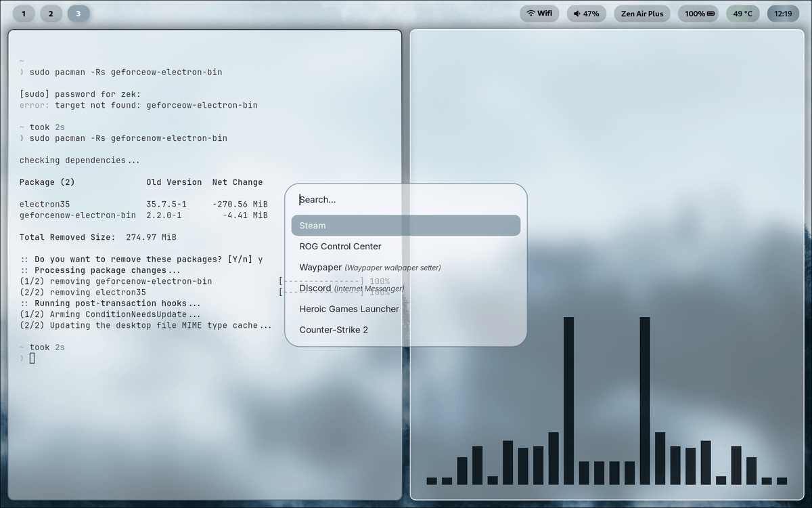The image size is (812, 508).
Task: Click the 'geforcenow-electron-bin 2.2.0-1' package row
Action: [x=143, y=215]
